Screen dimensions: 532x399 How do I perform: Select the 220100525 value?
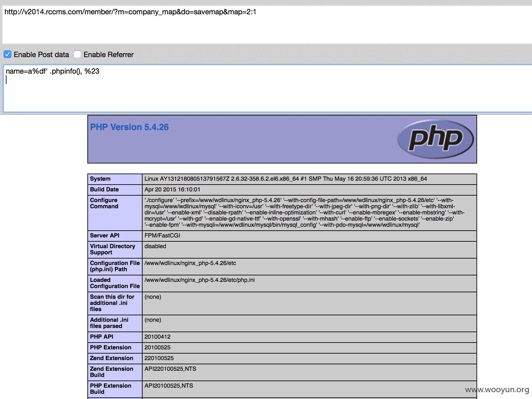159,358
